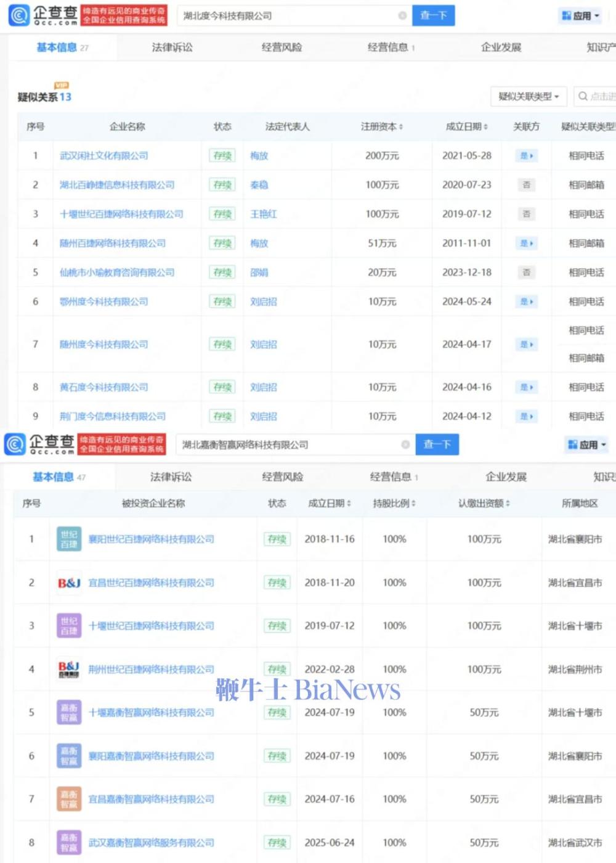This screenshot has height=863, width=616.
Task: Clear the 湖北度今科技有限公司 search text
Action: pyautogui.click(x=402, y=15)
